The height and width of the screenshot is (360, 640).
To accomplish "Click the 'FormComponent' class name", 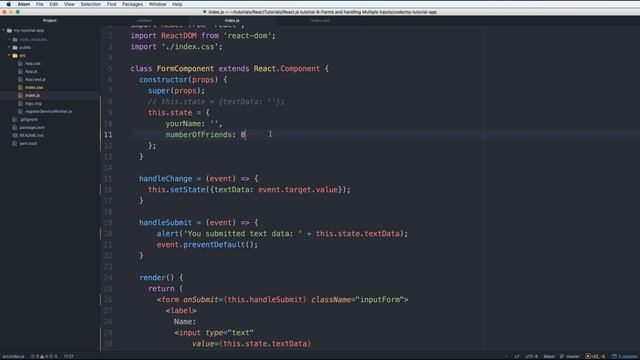I will coord(185,69).
